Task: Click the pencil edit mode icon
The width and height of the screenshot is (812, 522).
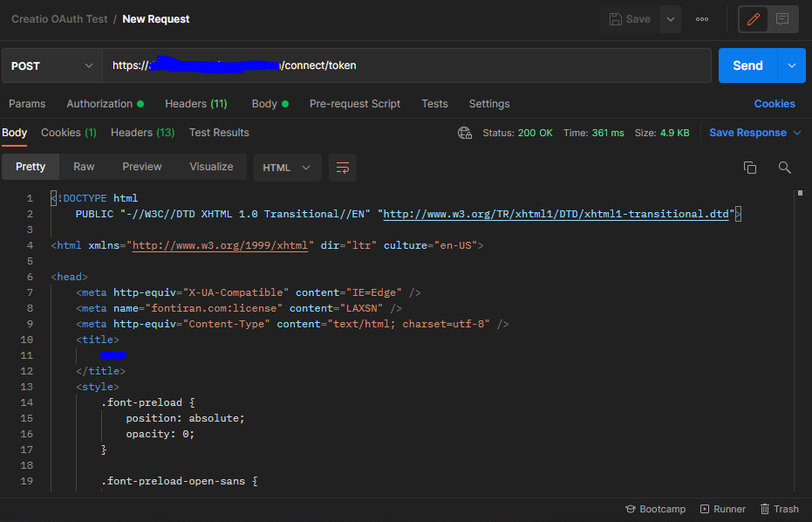Action: 753,20
